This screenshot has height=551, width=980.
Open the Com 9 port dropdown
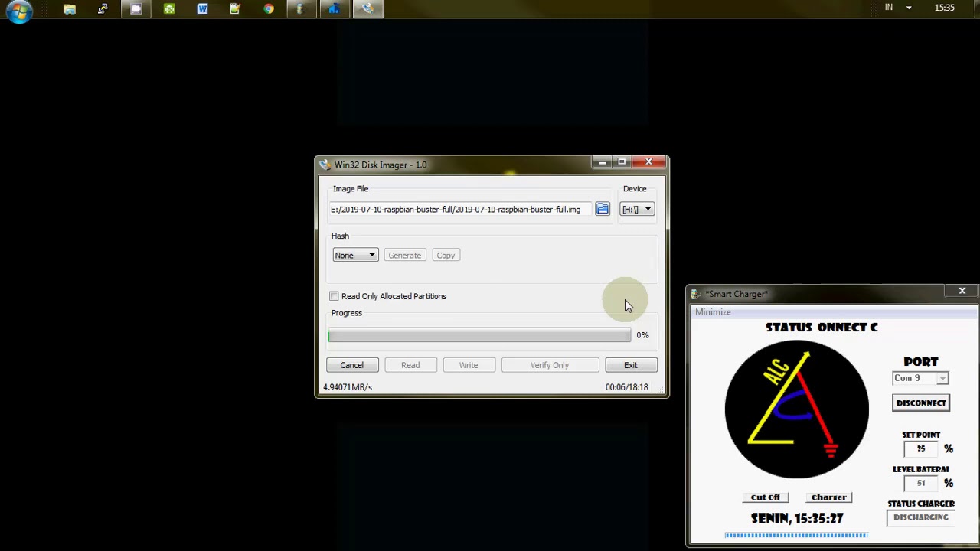point(921,378)
